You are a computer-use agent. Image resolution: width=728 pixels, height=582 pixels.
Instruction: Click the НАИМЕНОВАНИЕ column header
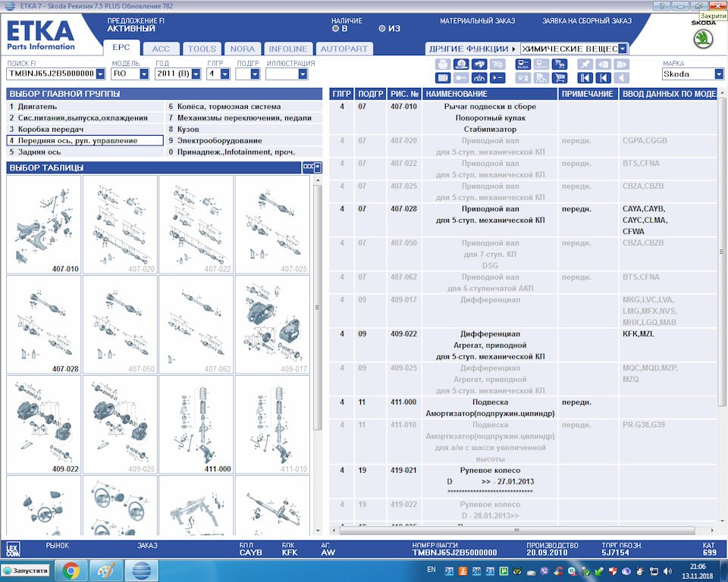click(x=489, y=94)
